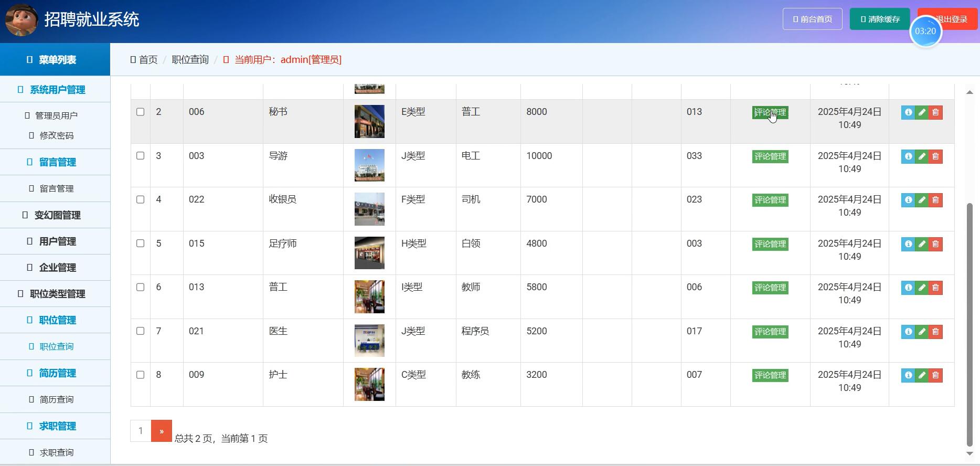Image resolution: width=980 pixels, height=466 pixels.
Task: Edit the 护士 job row
Action: (922, 375)
